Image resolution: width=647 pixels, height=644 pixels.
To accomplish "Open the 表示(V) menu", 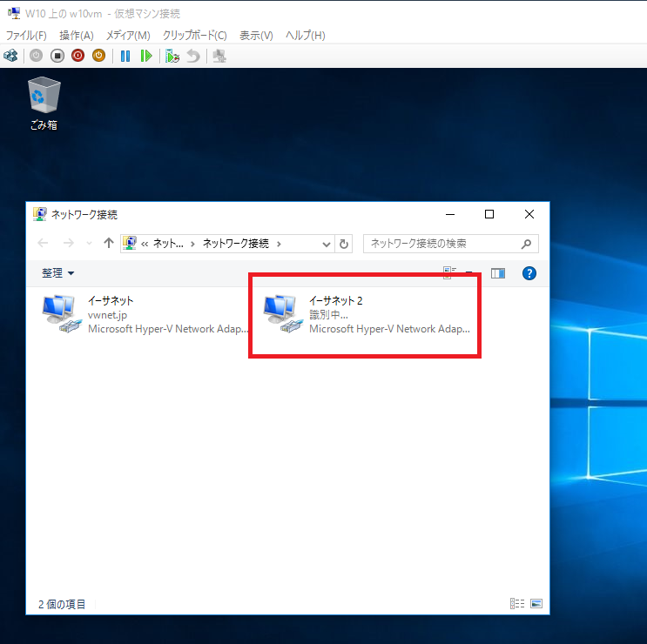I will pyautogui.click(x=256, y=36).
